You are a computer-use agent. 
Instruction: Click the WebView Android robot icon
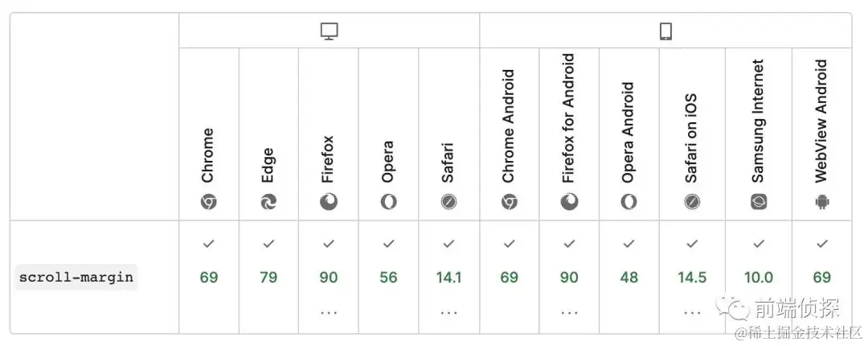pos(821,201)
